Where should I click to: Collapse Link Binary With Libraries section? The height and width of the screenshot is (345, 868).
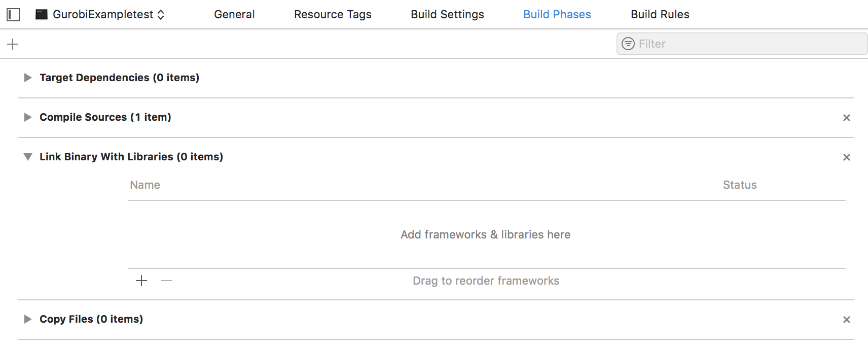(x=28, y=157)
